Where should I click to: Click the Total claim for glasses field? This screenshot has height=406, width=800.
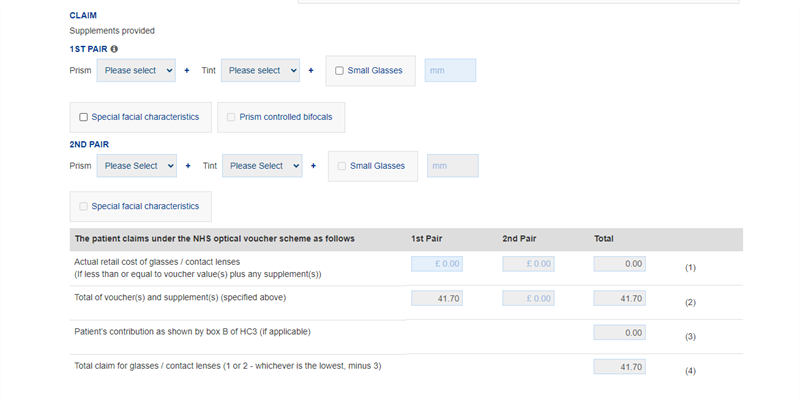[619, 367]
